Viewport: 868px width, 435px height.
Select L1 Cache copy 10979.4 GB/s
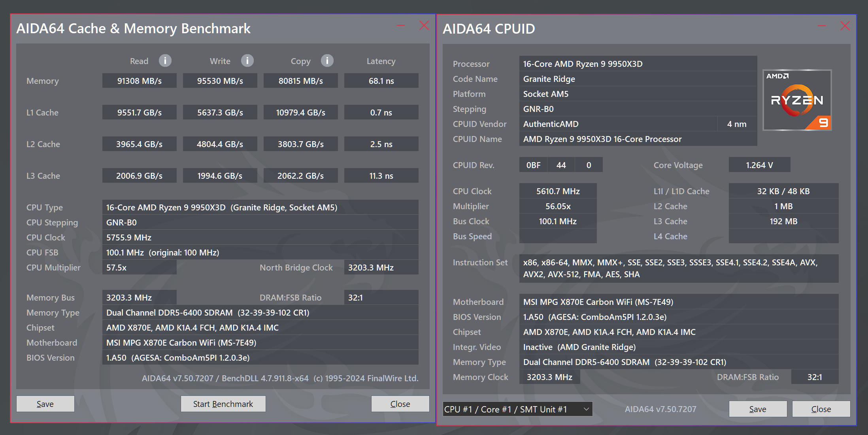(x=300, y=112)
